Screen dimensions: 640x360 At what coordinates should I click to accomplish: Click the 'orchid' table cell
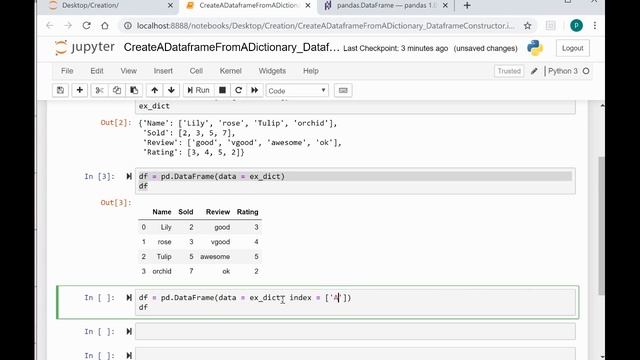[x=162, y=271]
